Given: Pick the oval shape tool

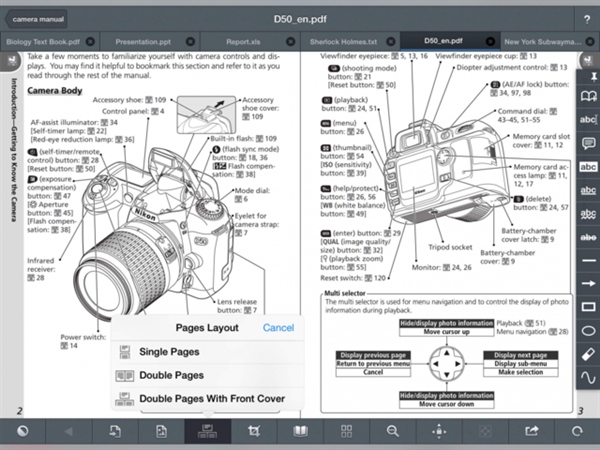Looking at the screenshot, I should coord(589,331).
